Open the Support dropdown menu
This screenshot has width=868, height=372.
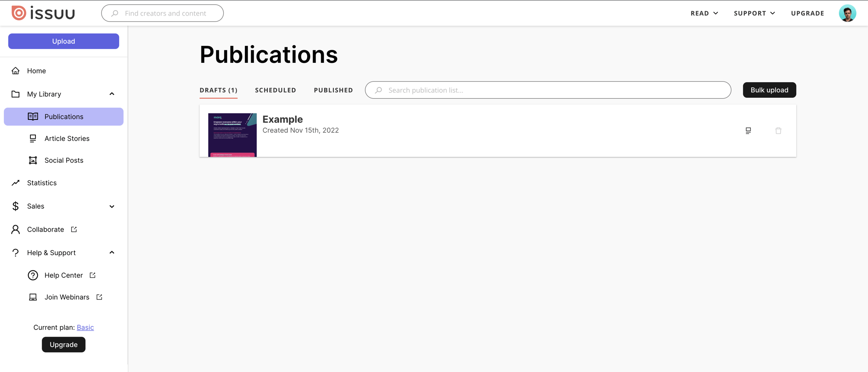pos(754,13)
